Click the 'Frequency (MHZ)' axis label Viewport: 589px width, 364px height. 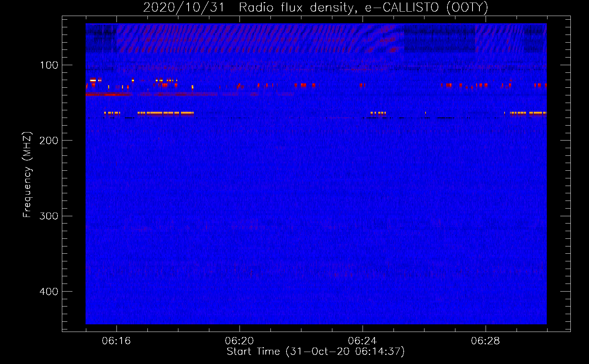point(27,175)
